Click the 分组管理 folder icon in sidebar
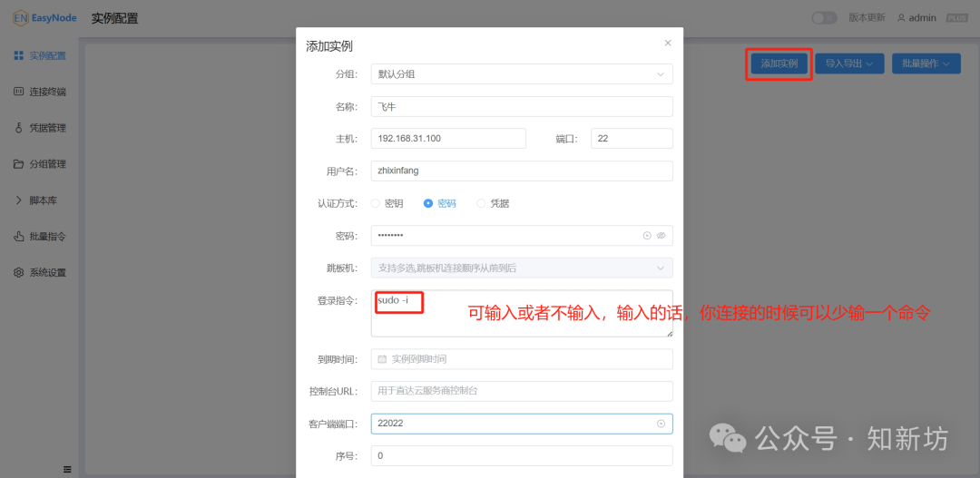This screenshot has height=478, width=980. click(19, 164)
